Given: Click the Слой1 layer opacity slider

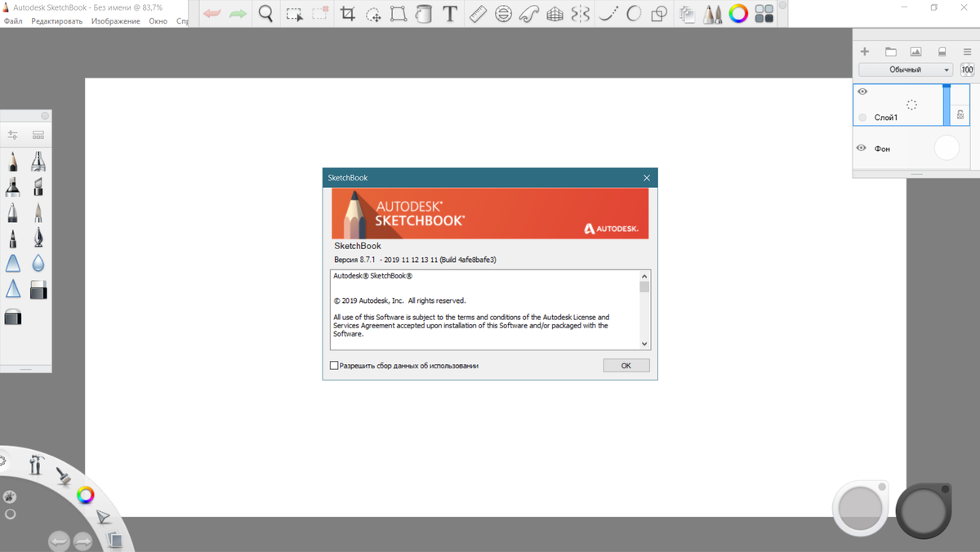Looking at the screenshot, I should [947, 105].
